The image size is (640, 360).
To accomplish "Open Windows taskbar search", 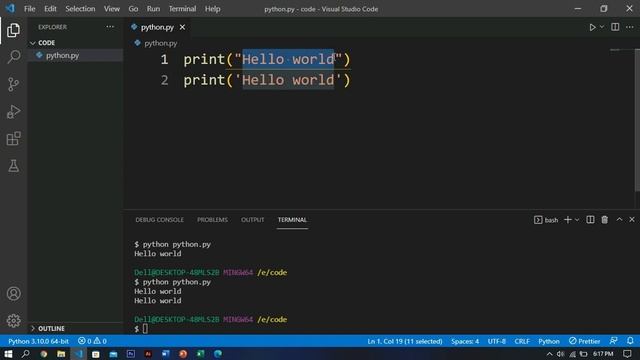I will tap(25, 353).
